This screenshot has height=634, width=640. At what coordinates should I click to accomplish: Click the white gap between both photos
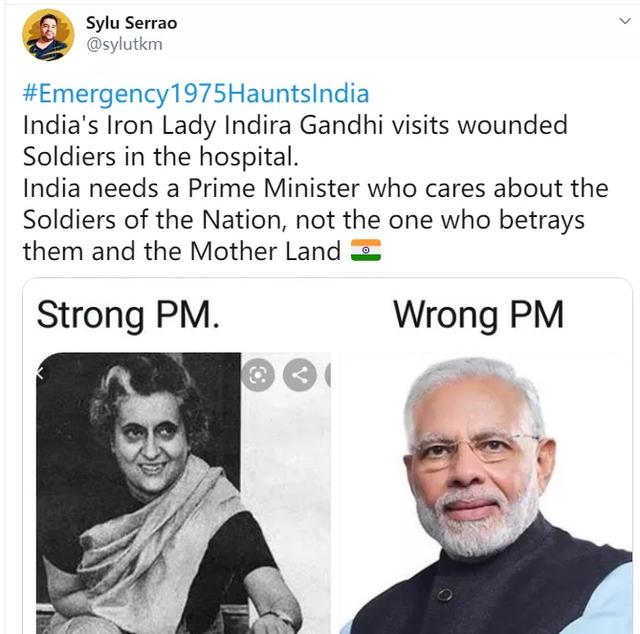(x=334, y=500)
